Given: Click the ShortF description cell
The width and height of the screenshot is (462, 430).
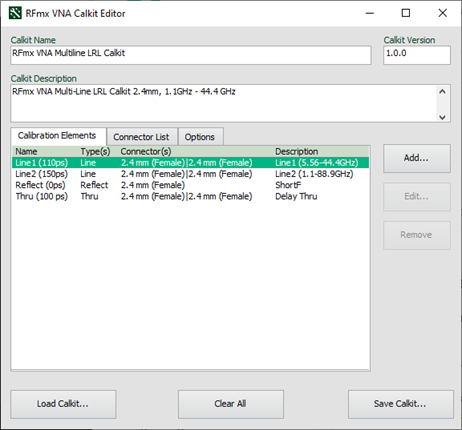Looking at the screenshot, I should [288, 185].
